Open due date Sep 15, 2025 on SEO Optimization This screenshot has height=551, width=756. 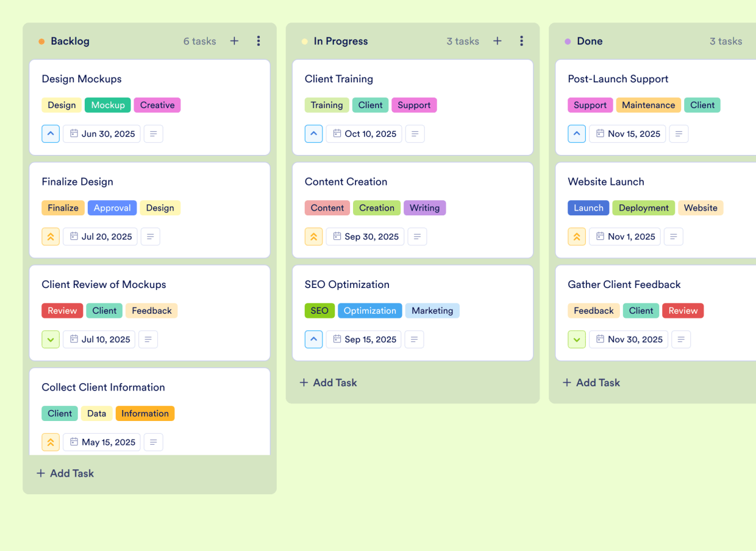coord(363,339)
